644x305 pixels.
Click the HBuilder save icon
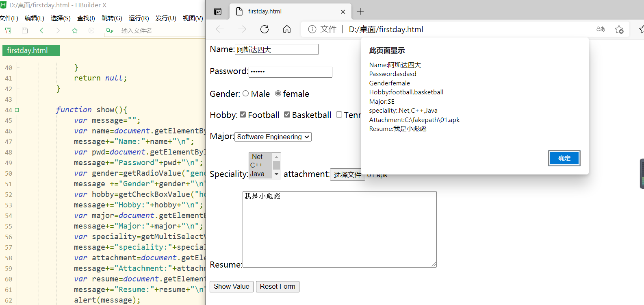coord(25,30)
